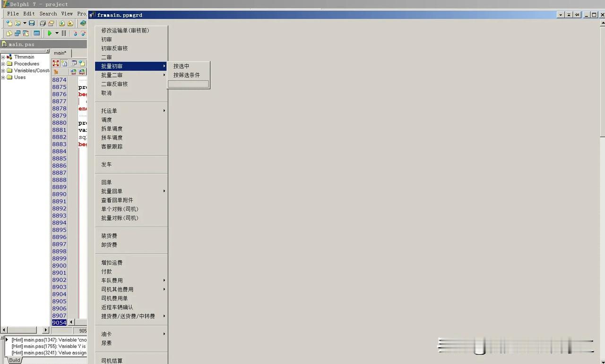
Task: Switch to the main* editor tab
Action: pos(60,53)
